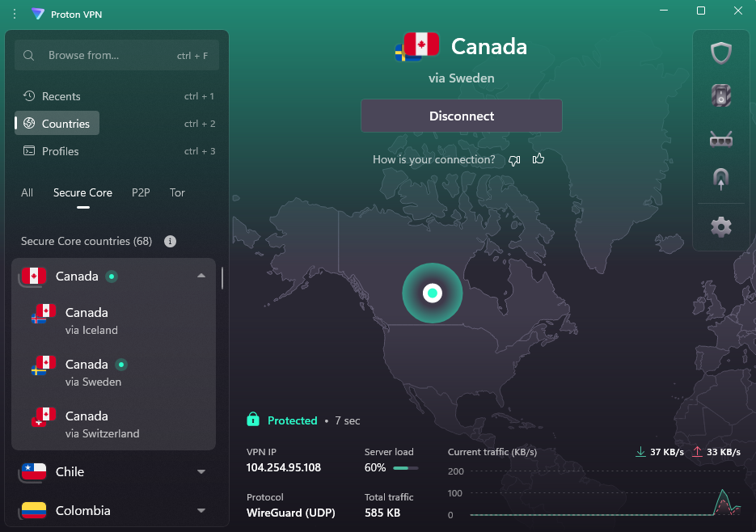Click the Chile flag icon
Image resolution: width=756 pixels, height=532 pixels.
tap(34, 471)
